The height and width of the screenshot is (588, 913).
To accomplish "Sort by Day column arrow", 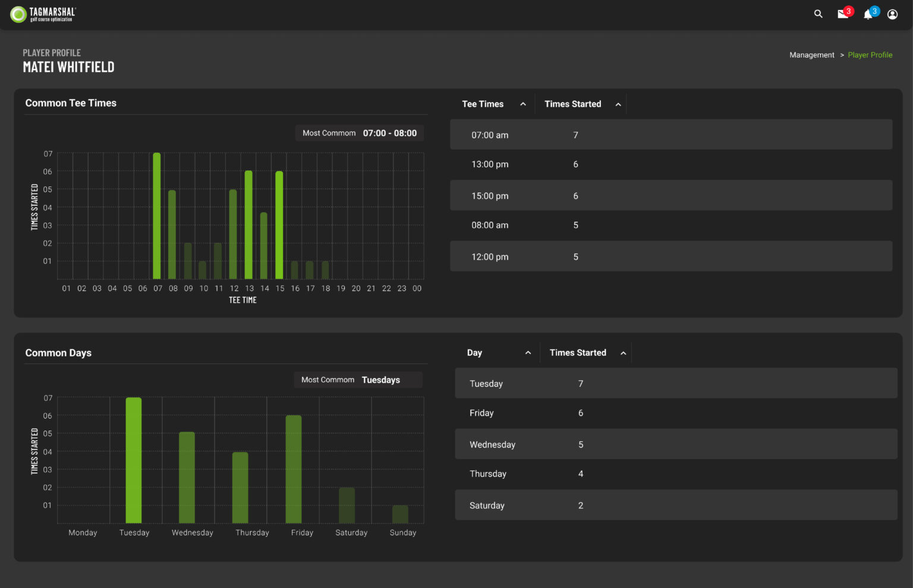I will 528,353.
